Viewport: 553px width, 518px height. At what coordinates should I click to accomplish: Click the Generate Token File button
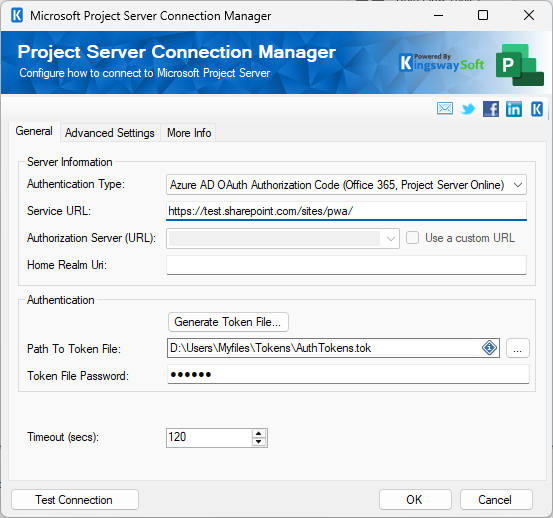(x=228, y=322)
